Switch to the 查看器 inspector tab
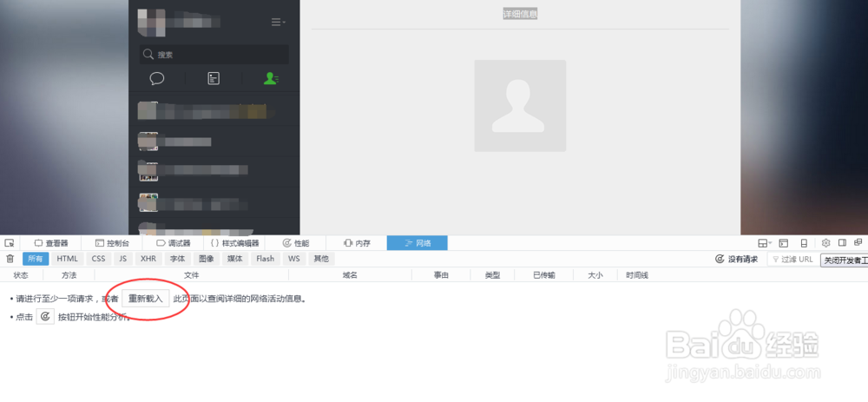The height and width of the screenshot is (402, 868). (51, 243)
